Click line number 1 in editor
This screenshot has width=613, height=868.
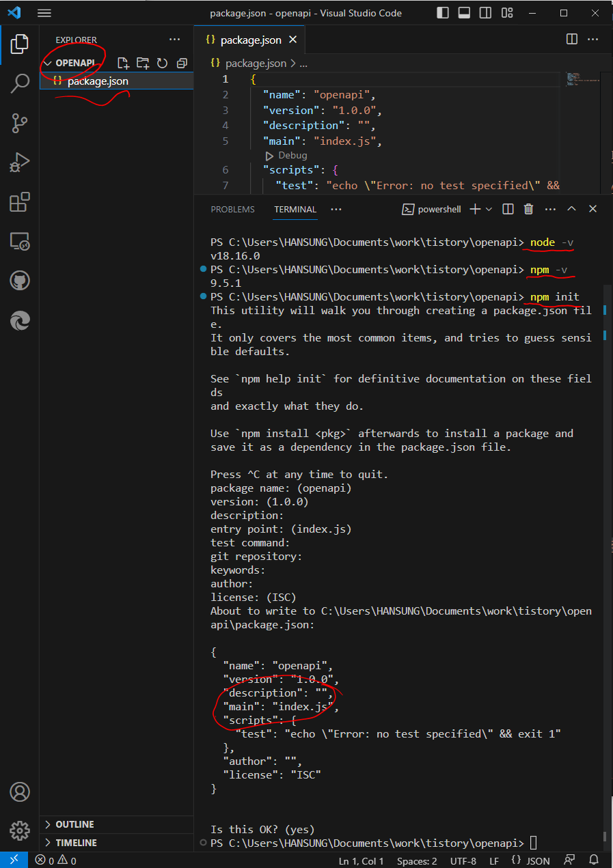pyautogui.click(x=225, y=79)
